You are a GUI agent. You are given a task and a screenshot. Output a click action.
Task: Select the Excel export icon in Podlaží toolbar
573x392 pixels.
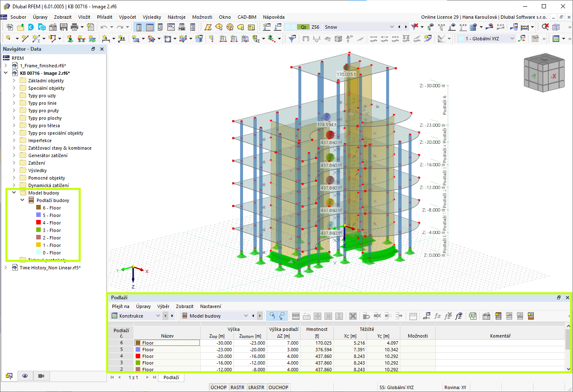tap(473, 316)
